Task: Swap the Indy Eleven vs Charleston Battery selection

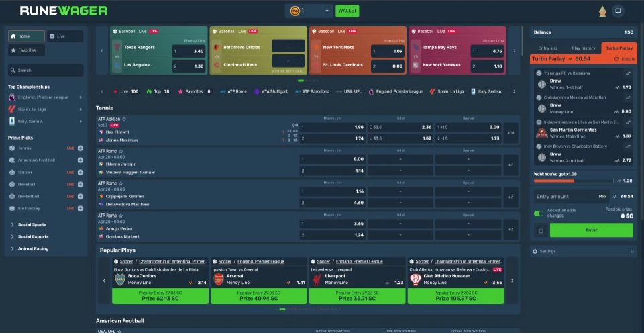Action: (628, 146)
